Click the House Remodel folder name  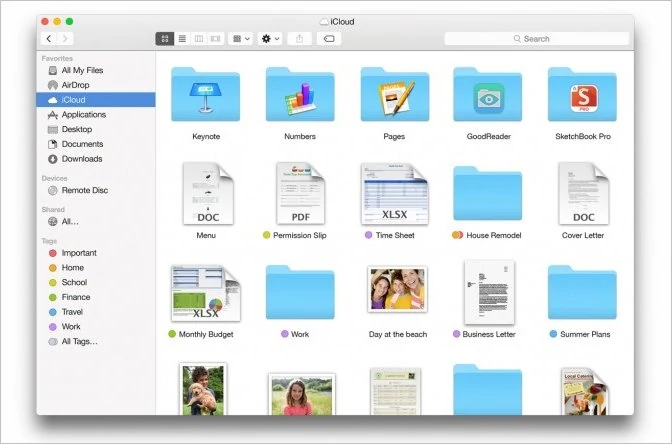click(x=494, y=235)
